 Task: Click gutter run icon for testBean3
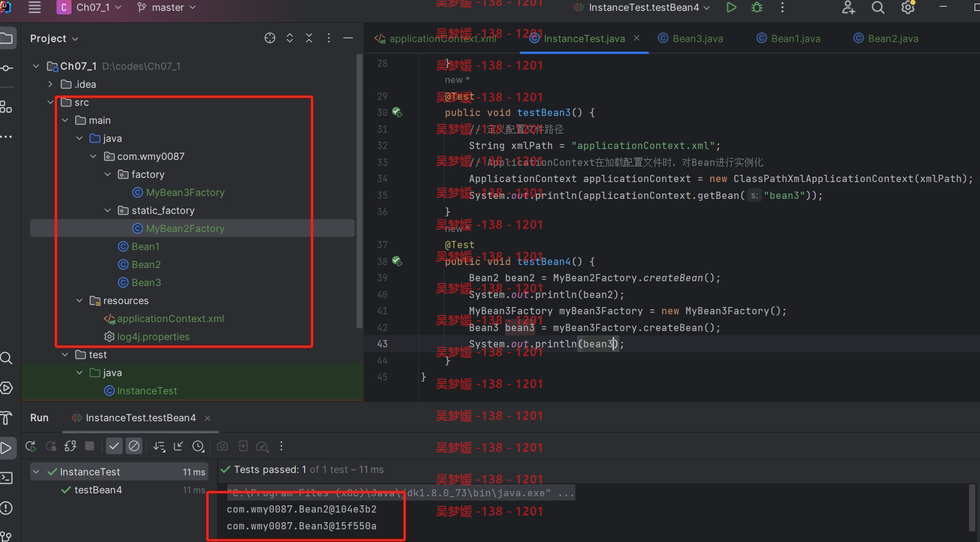click(x=397, y=112)
